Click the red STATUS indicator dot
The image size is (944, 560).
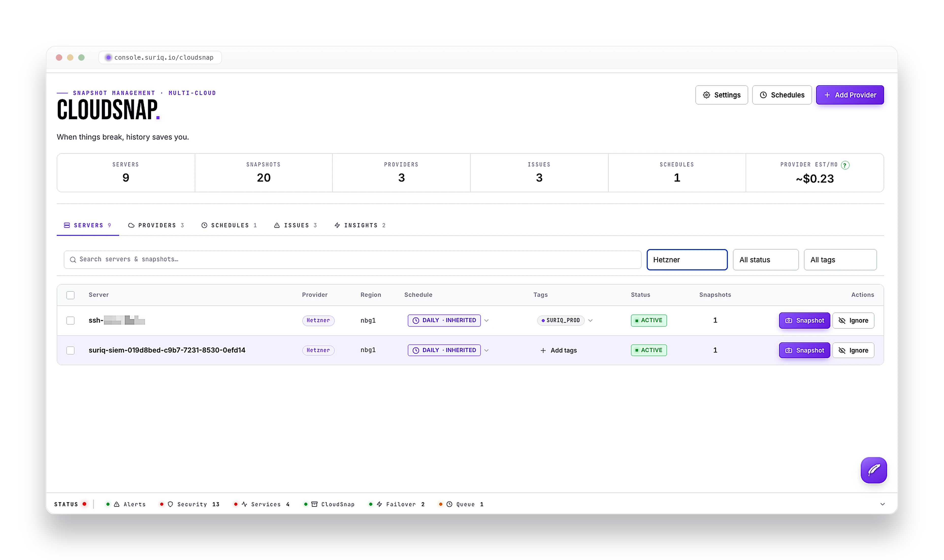click(x=85, y=504)
